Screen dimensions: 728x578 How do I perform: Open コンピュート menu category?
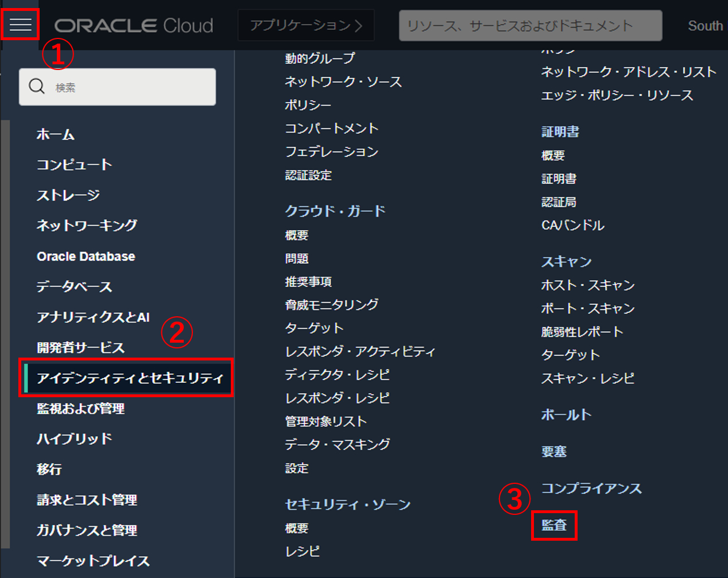click(74, 165)
